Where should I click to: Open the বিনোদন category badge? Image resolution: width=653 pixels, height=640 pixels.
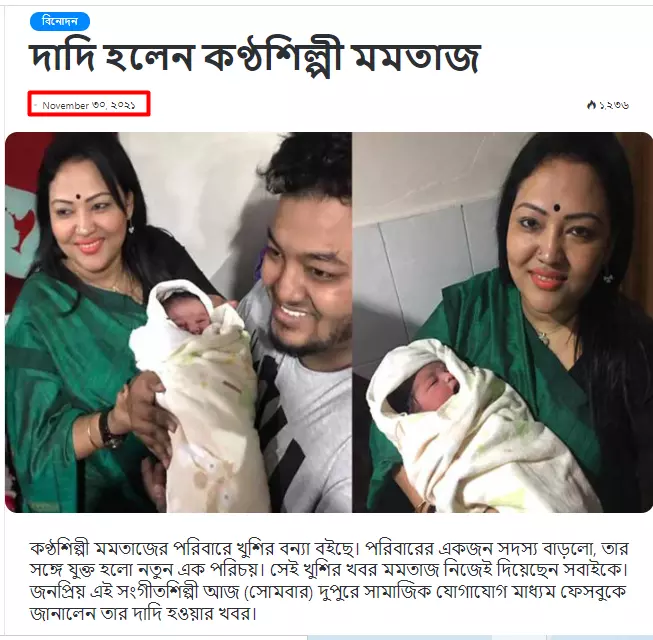(x=60, y=22)
